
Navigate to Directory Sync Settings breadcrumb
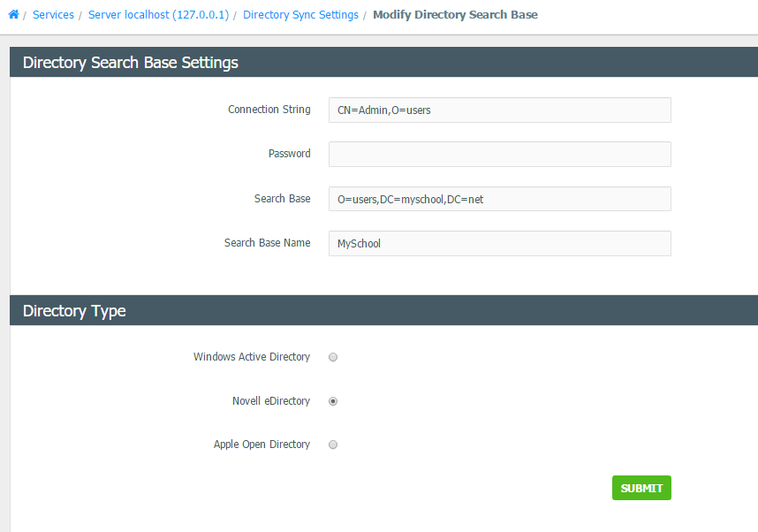point(300,15)
